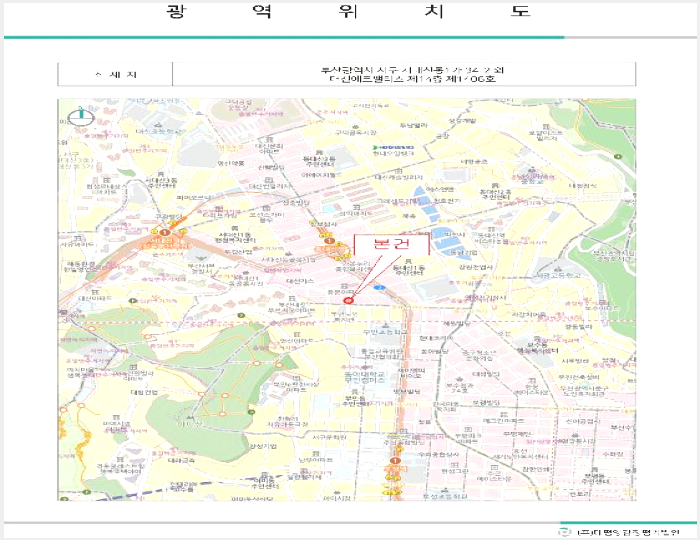
Task: Click the 서대신3동 주민센터 label
Action: click(x=161, y=183)
